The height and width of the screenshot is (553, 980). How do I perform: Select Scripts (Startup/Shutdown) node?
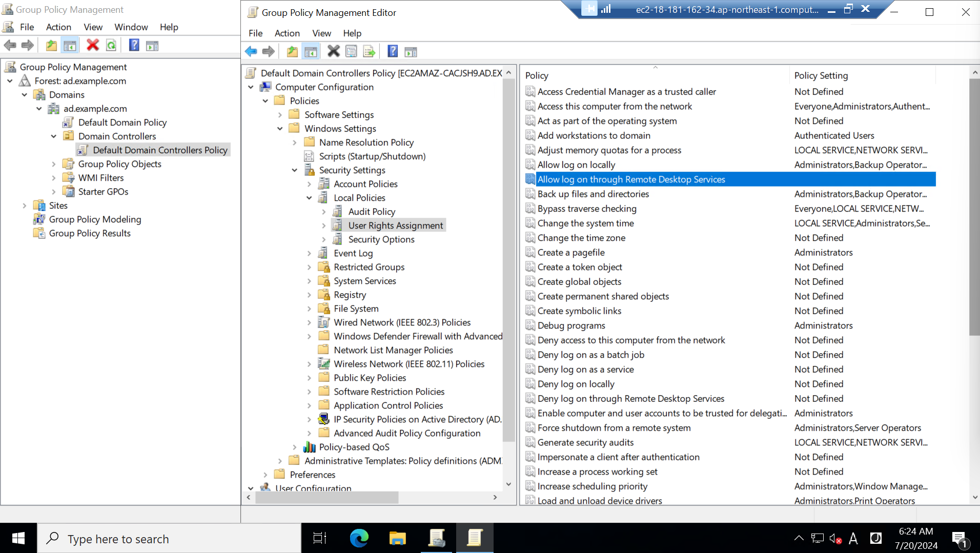pyautogui.click(x=372, y=156)
